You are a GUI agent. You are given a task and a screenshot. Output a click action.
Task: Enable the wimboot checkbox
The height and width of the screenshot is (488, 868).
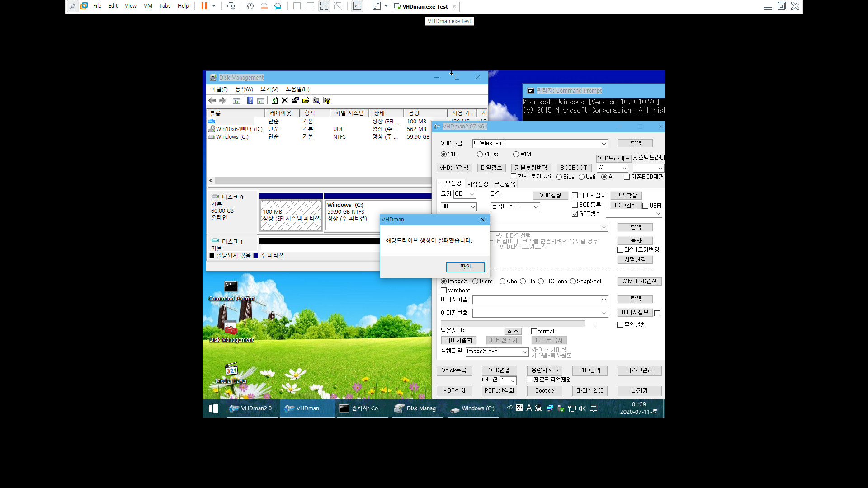pos(443,291)
